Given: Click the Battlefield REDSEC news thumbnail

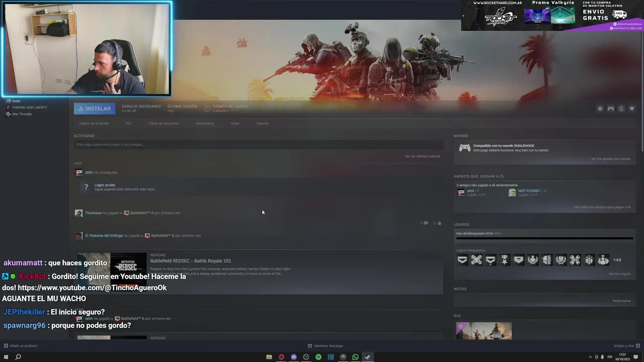Looking at the screenshot, I should coord(112,272).
